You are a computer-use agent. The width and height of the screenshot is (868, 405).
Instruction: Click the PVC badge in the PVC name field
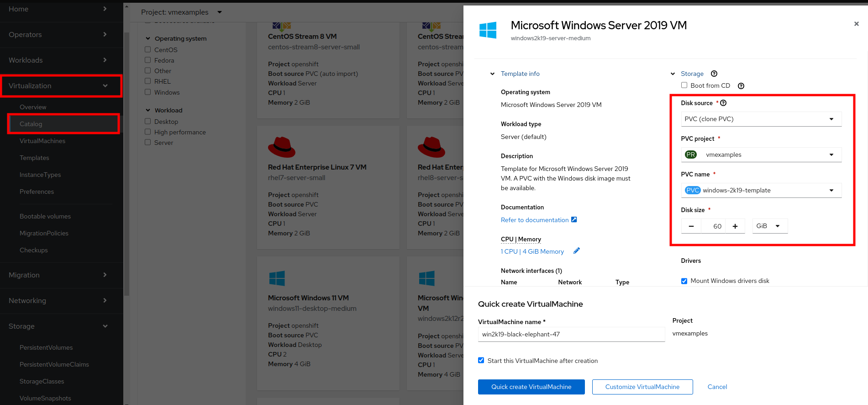click(x=693, y=190)
